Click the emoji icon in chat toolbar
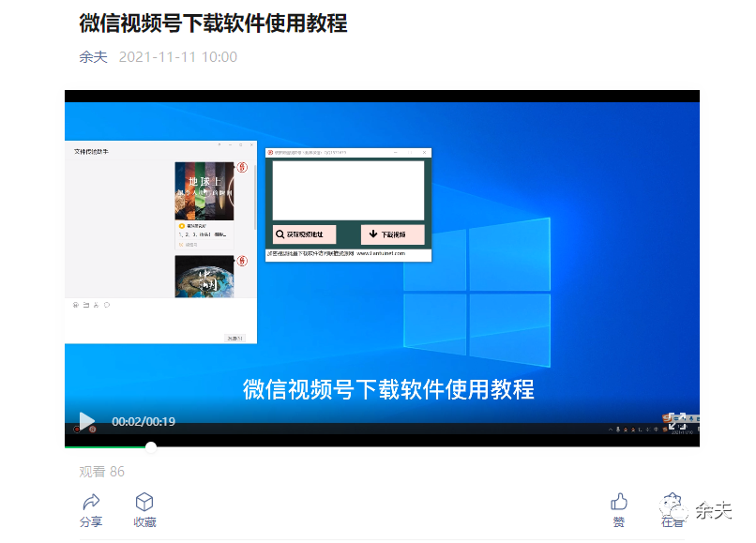This screenshot has height=543, width=756. (x=76, y=305)
